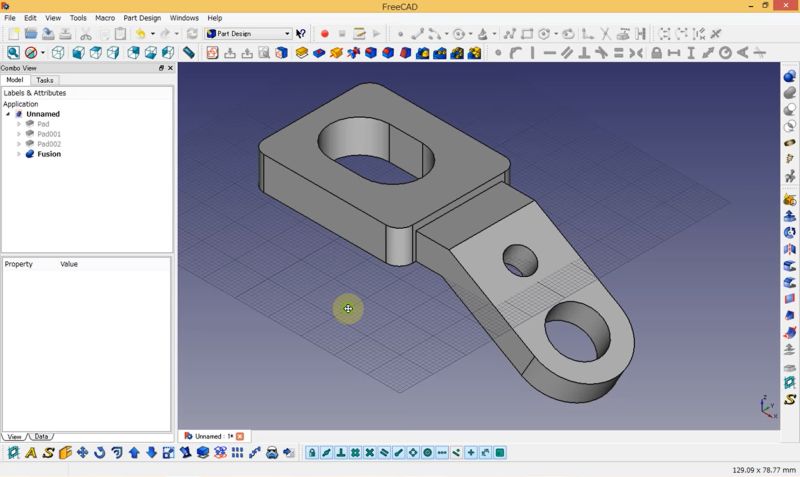Open undo history dropdown arrow
The height and width of the screenshot is (477, 800).
[x=153, y=34]
